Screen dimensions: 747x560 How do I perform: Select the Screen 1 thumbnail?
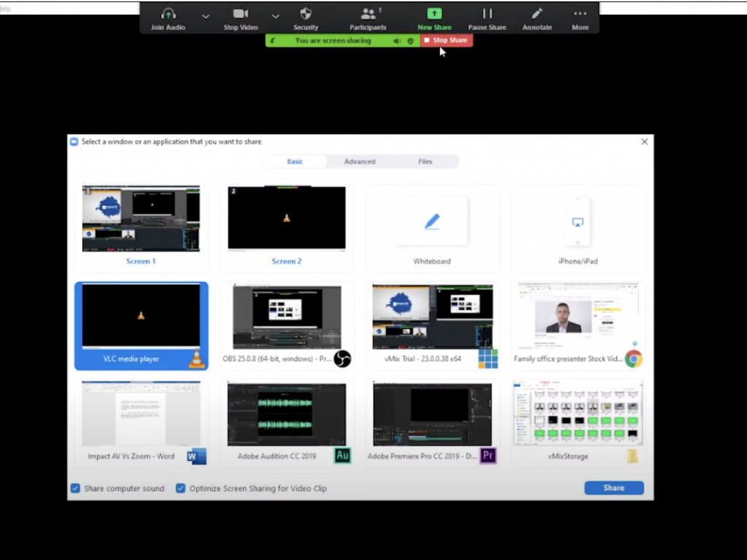tap(141, 219)
